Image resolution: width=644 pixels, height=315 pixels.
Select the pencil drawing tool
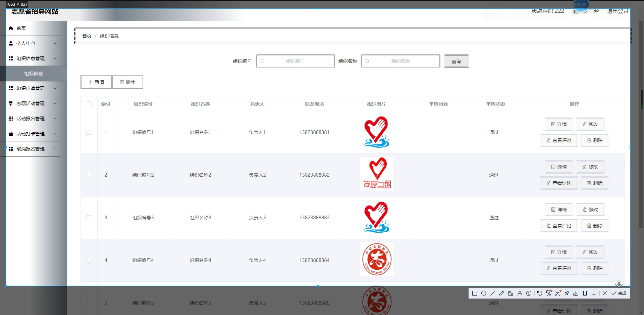502,293
